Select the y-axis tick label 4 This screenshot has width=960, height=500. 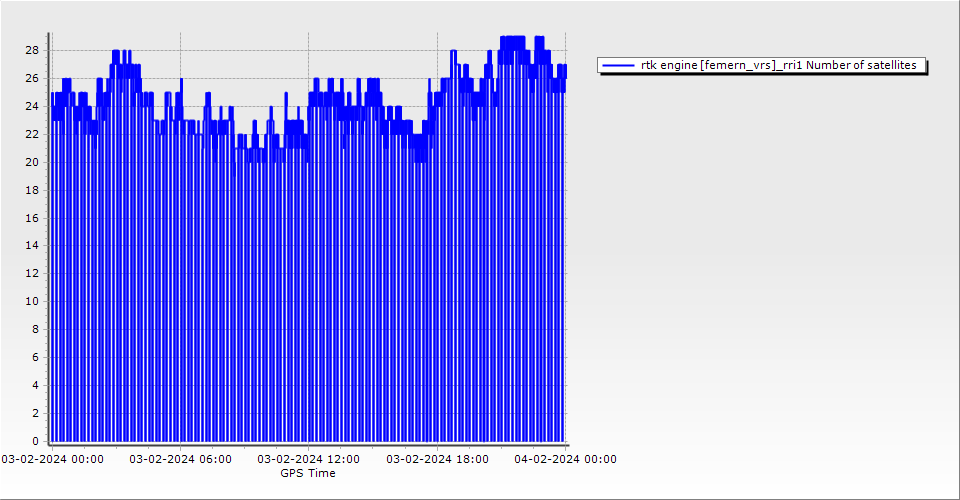click(x=35, y=385)
